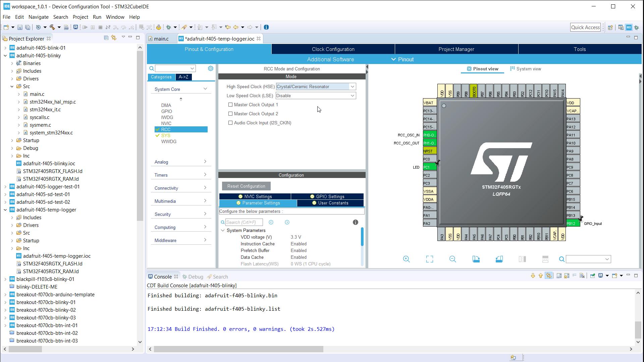This screenshot has width=644, height=362.
Task: Fit the chip pinout to the view
Action: tap(429, 259)
